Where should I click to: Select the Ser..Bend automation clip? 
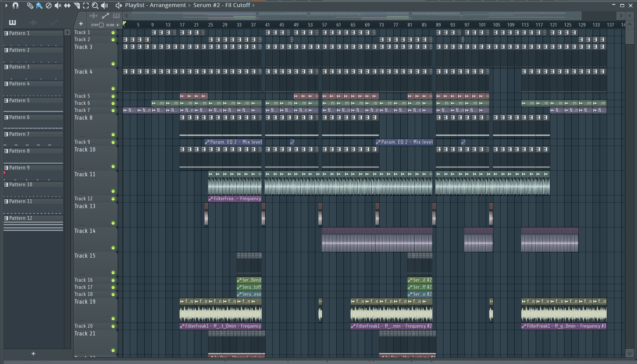tap(249, 280)
